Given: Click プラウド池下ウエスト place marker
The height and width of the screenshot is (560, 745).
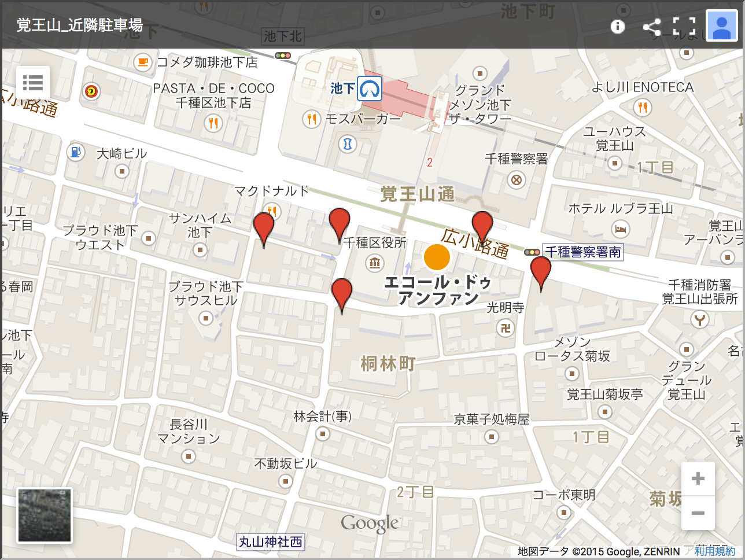Looking at the screenshot, I should (x=149, y=238).
